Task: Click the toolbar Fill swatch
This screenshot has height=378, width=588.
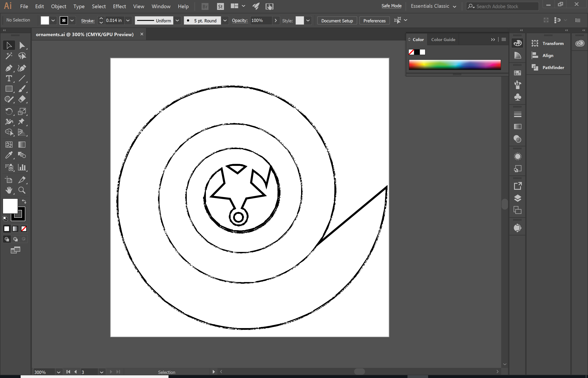Action: click(x=10, y=206)
